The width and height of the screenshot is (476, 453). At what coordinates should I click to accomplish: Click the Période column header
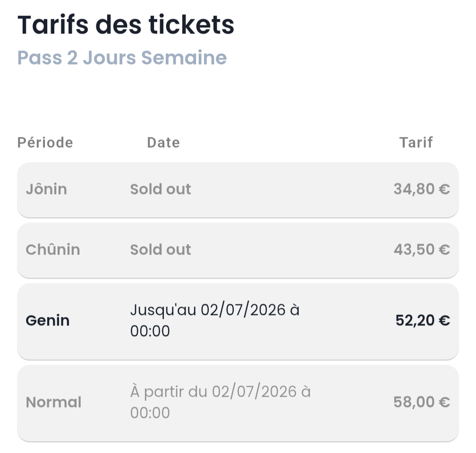point(45,142)
